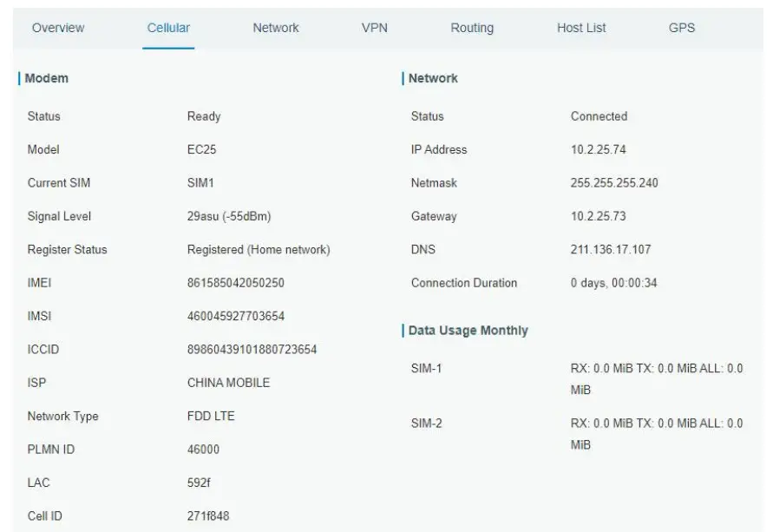Click the Modem section heading
The image size is (773, 532).
tap(47, 79)
